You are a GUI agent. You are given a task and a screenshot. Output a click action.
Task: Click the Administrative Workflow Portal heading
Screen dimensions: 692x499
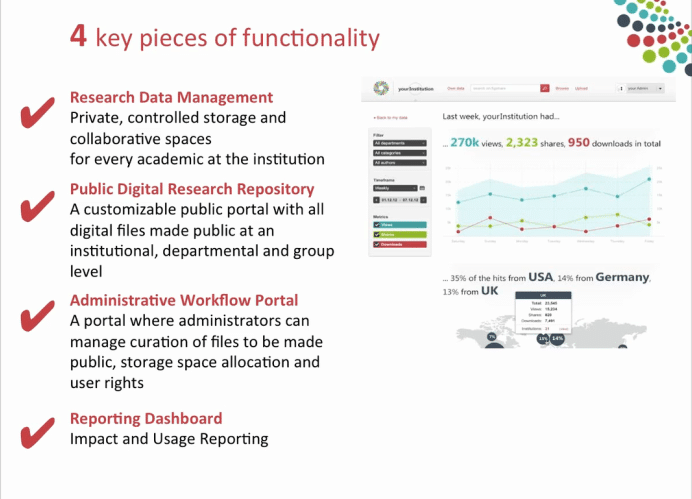pos(184,300)
